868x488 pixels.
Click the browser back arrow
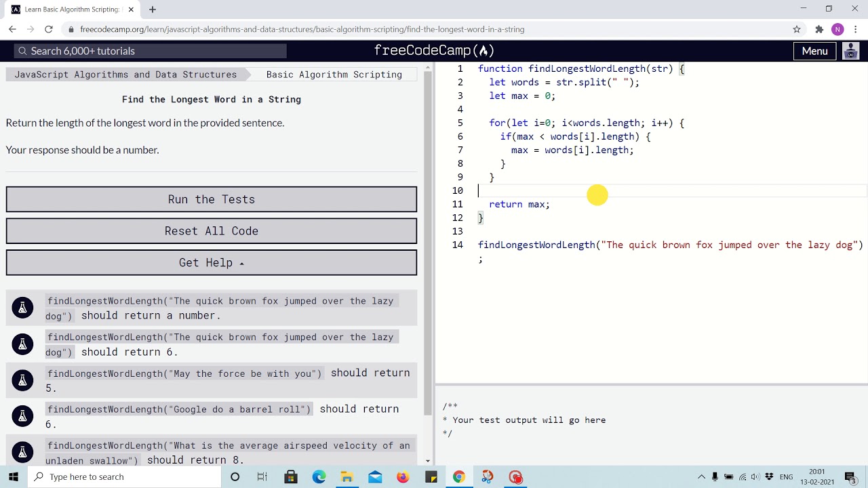click(x=12, y=29)
